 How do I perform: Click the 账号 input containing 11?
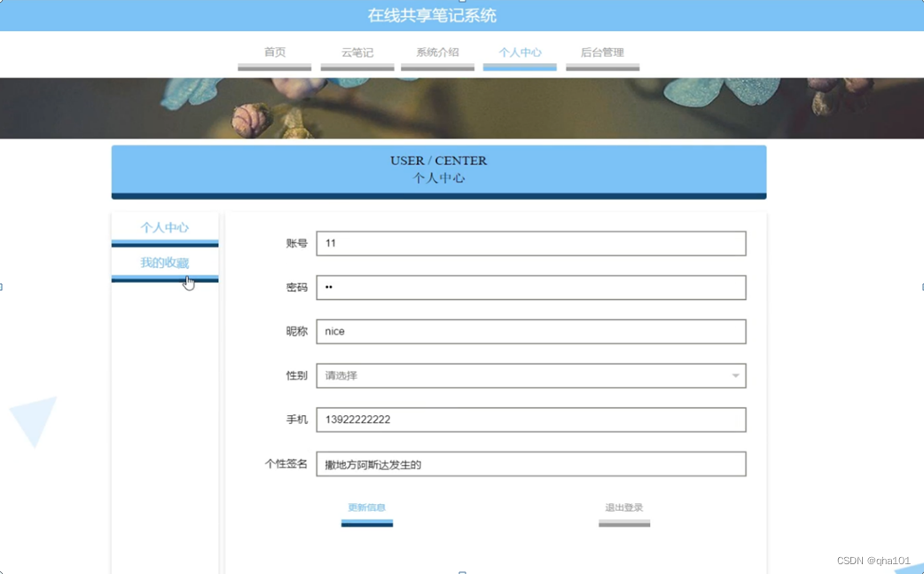(530, 242)
